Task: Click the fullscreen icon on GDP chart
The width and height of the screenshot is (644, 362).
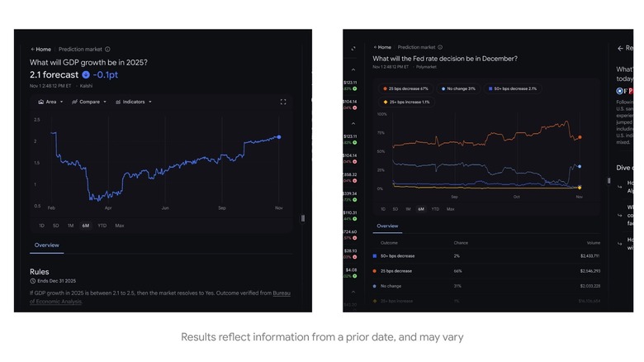Action: pyautogui.click(x=283, y=102)
